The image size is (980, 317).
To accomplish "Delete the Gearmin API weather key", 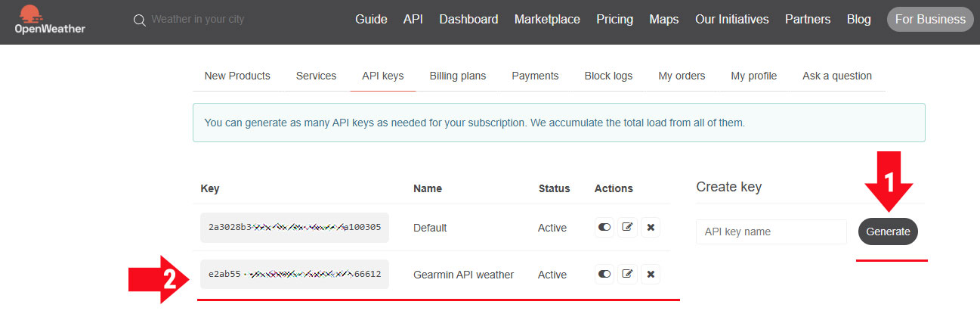I will 651,275.
